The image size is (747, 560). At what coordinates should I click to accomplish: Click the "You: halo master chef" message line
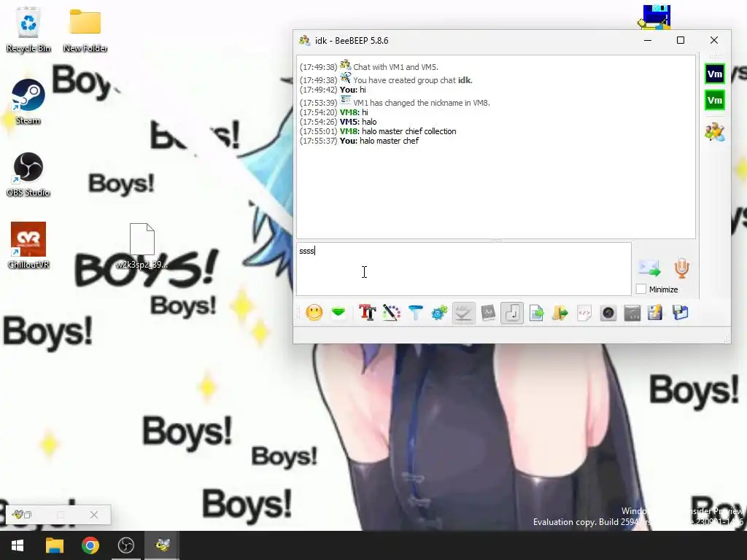(x=379, y=141)
